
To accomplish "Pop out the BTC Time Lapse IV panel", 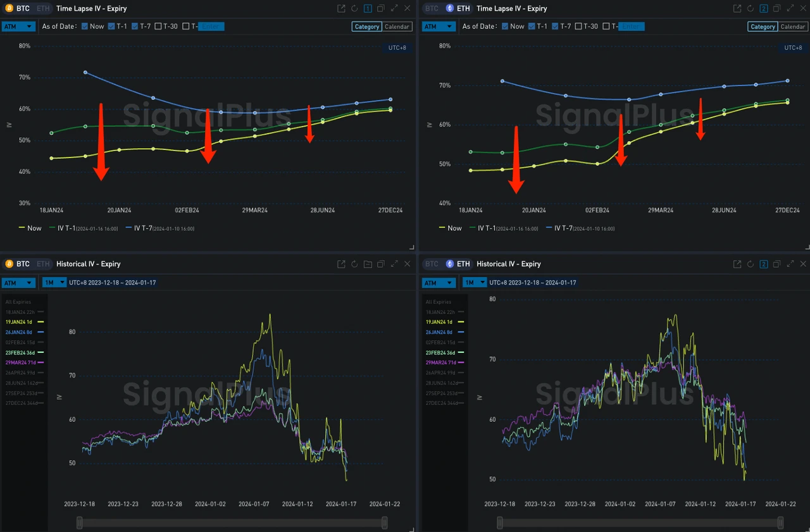I will (341, 8).
